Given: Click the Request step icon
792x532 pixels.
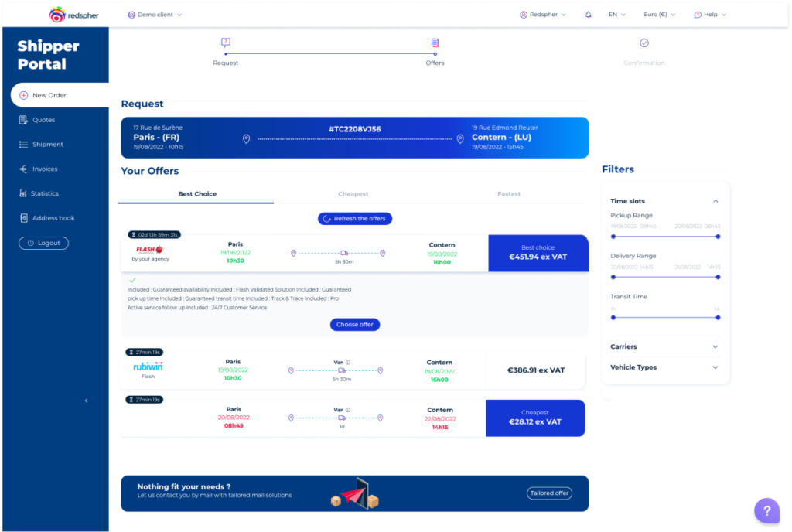Looking at the screenshot, I should click(x=226, y=43).
